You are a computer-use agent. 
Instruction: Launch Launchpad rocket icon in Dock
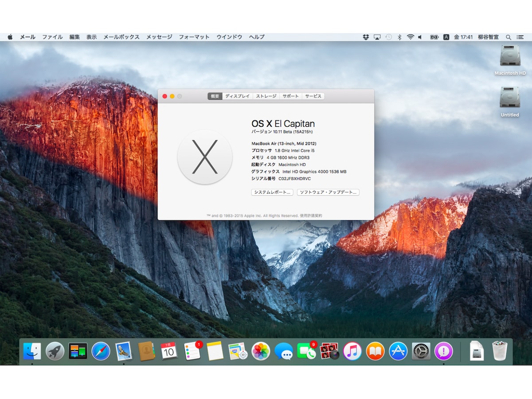(55, 351)
